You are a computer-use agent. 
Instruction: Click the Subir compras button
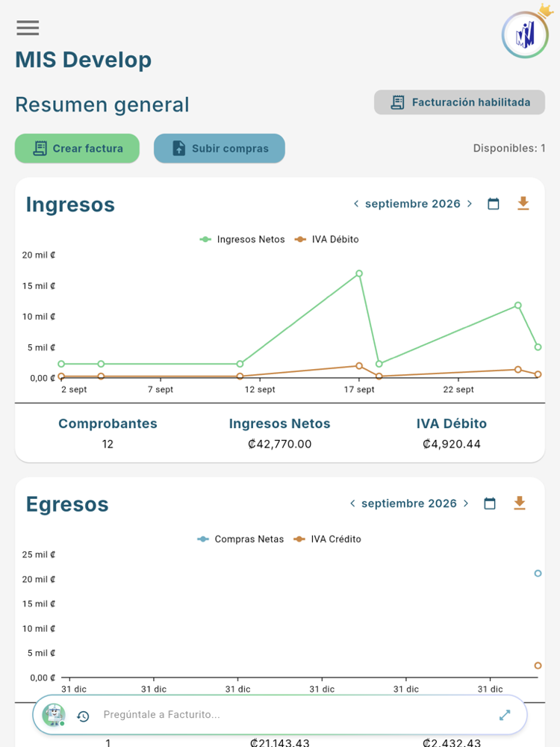220,149
